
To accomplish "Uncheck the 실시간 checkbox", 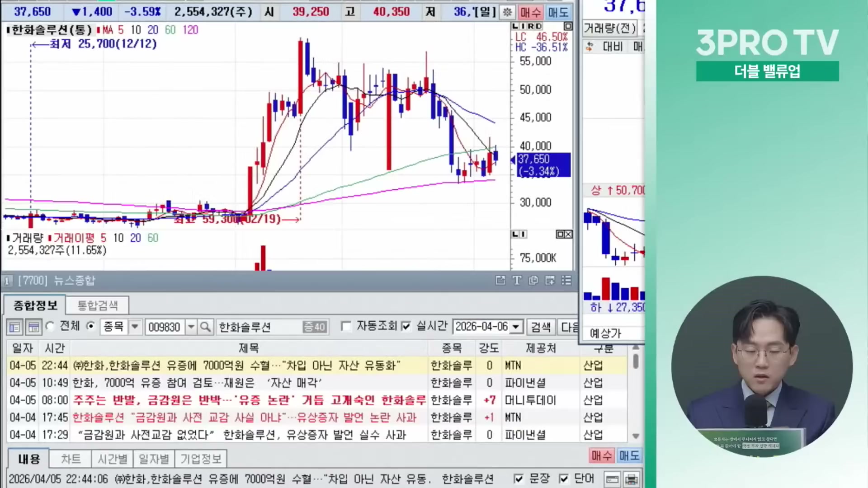I will [406, 326].
